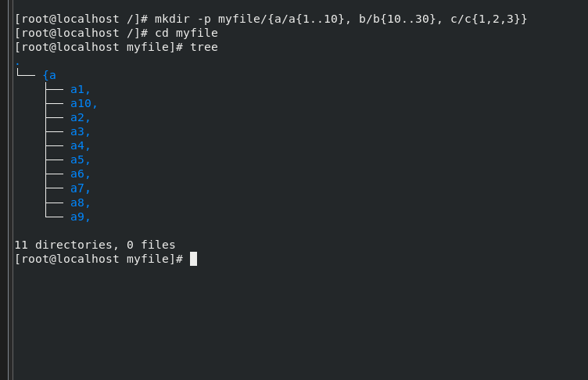The width and height of the screenshot is (588, 380).
Task: Click the a3, tree entry
Action: [81, 132]
